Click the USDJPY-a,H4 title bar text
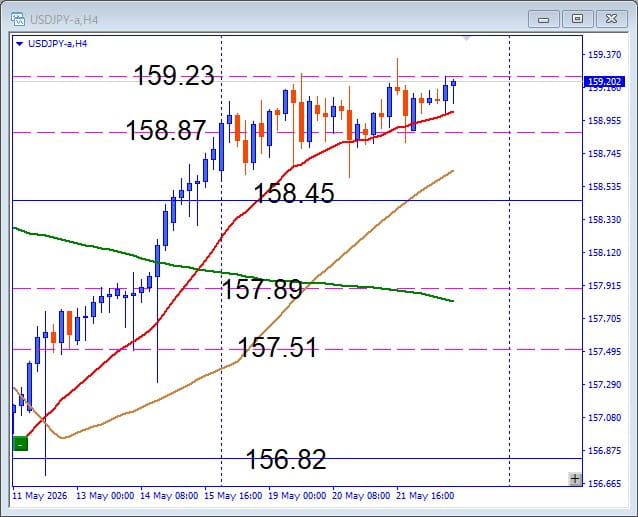The width and height of the screenshot is (638, 517). [64, 20]
